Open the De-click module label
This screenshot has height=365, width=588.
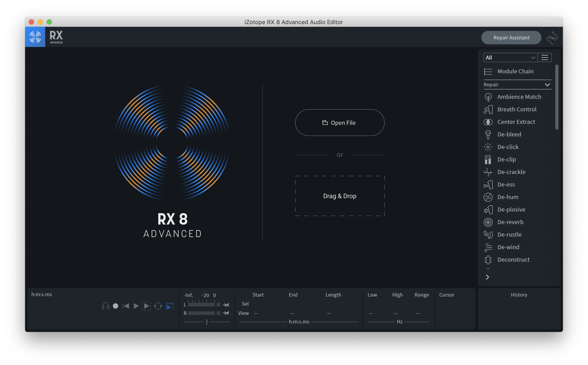508,147
